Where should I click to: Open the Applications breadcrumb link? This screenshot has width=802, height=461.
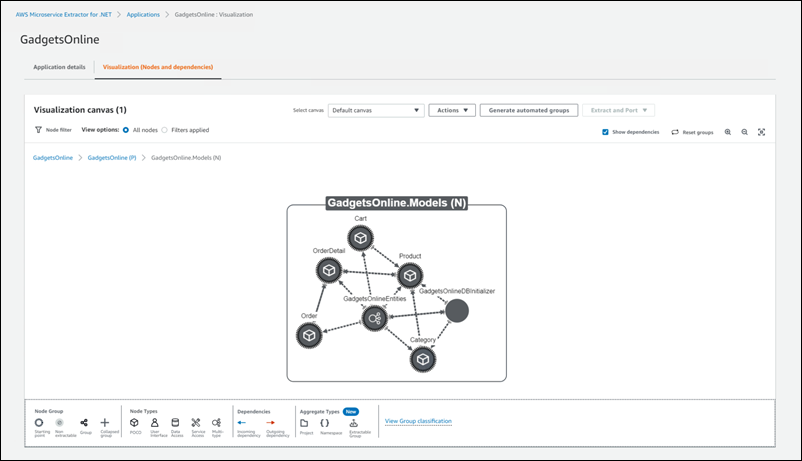click(143, 15)
